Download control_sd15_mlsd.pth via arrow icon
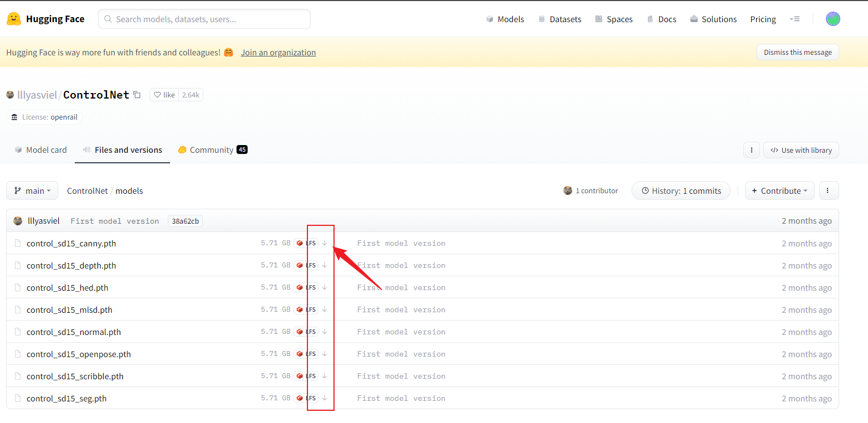The image size is (868, 423). (325, 309)
